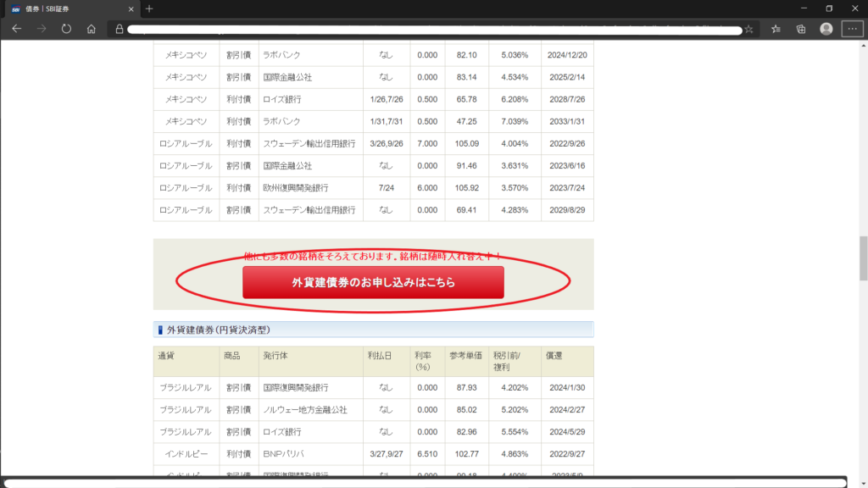Click the 欧州復興開発銀行 issuer cell
The height and width of the screenshot is (488, 868).
point(296,188)
